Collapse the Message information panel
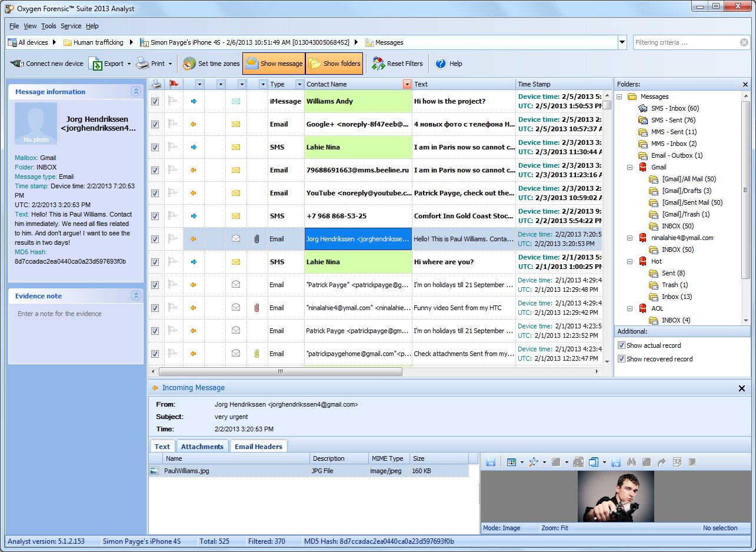This screenshot has height=552, width=756. pyautogui.click(x=136, y=92)
